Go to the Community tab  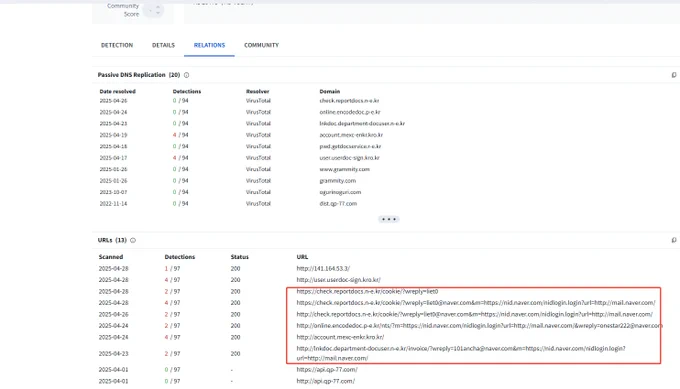(x=262, y=45)
